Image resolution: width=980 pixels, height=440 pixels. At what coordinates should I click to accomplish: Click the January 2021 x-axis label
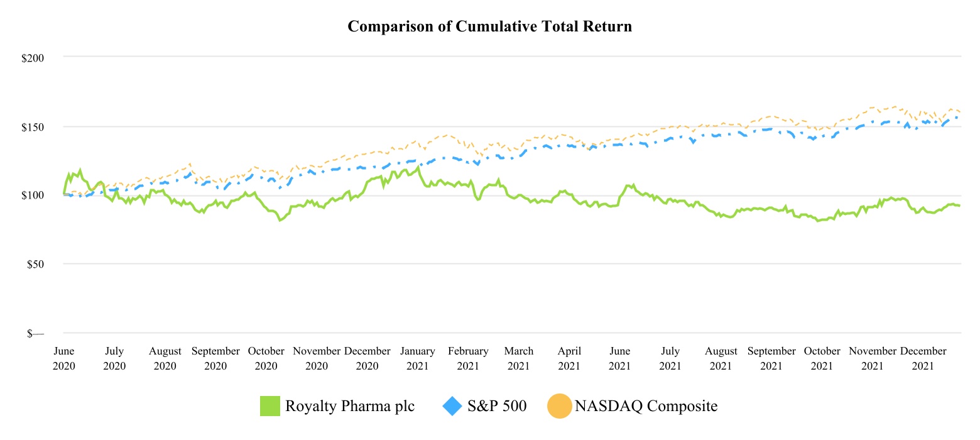(418, 358)
